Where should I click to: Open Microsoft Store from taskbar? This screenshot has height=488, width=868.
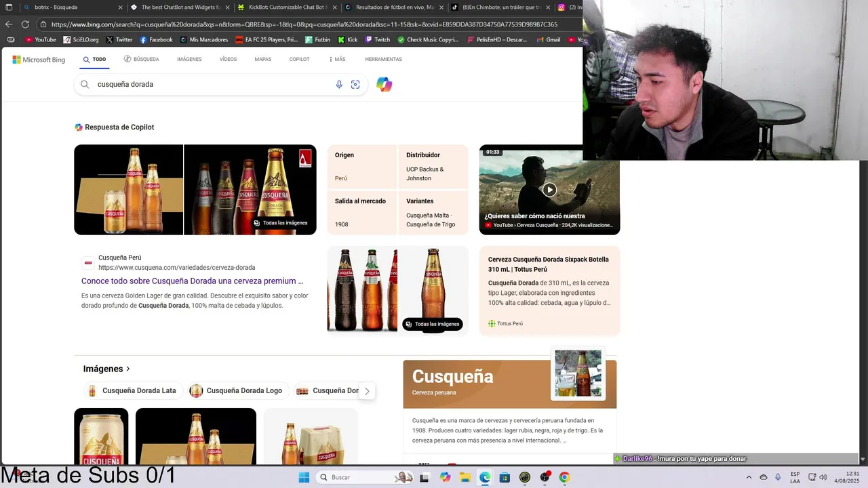pos(505,477)
